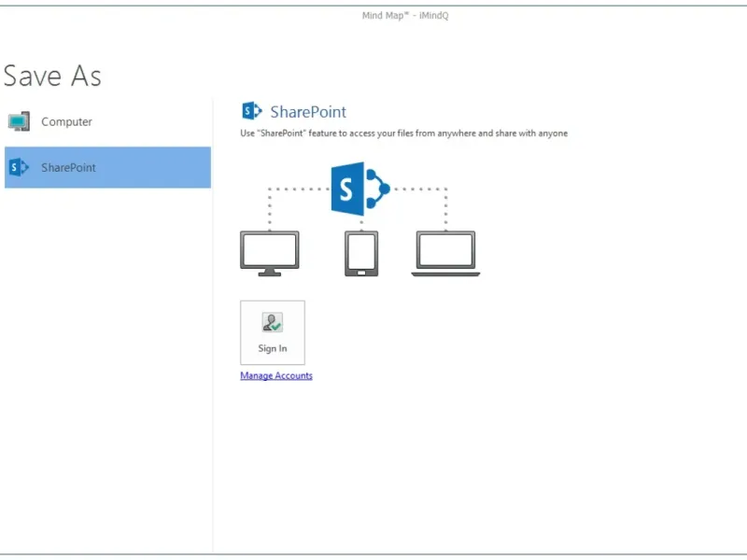Click the Sign In button
The image size is (747, 560).
coord(273,332)
